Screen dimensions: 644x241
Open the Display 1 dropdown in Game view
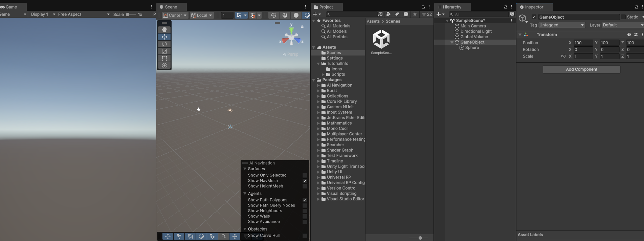click(43, 14)
